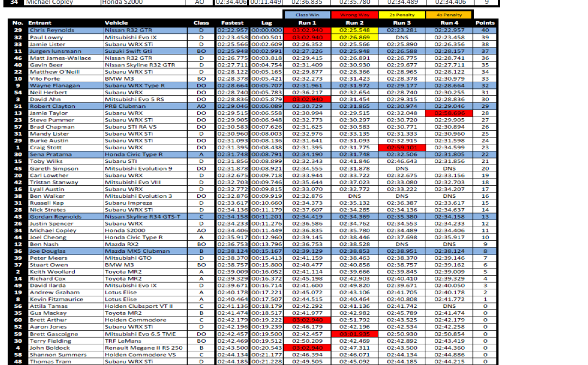Screen dimensions: 588x365
Task: Select the Renault Megane II RS 250 cell
Action: pos(144,348)
